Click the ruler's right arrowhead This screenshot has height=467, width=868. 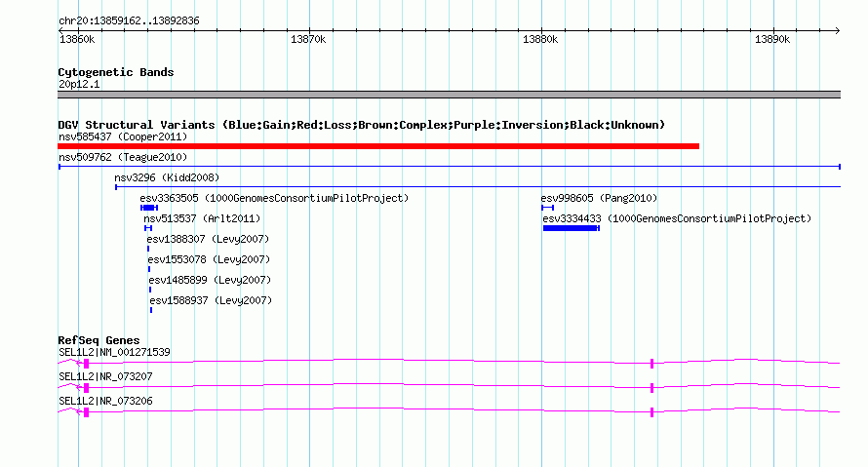point(838,31)
